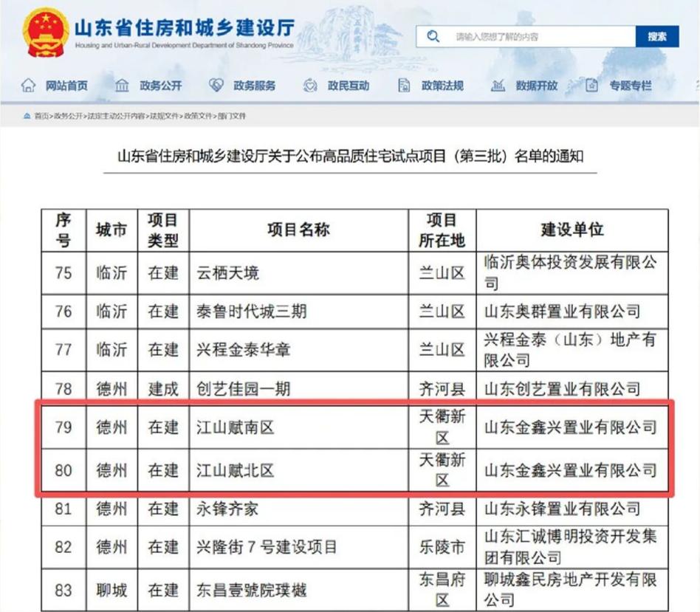Click the 项目名称 column header
This screenshot has height=612, width=700.
tap(298, 230)
